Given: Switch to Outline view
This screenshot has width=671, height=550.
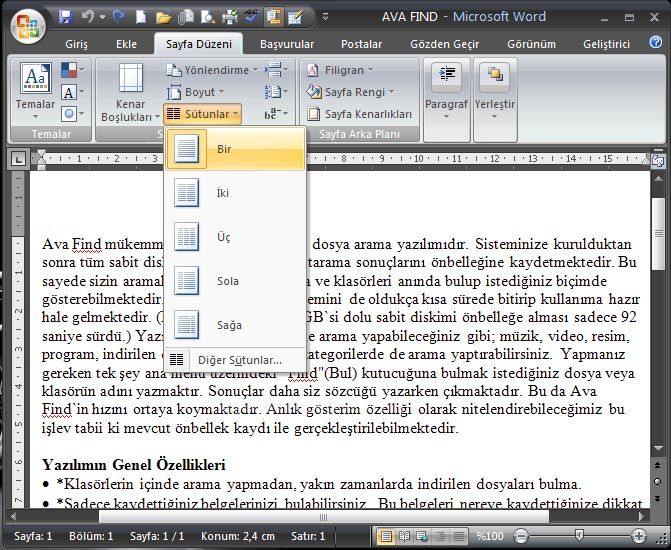Looking at the screenshot, I should (x=439, y=536).
